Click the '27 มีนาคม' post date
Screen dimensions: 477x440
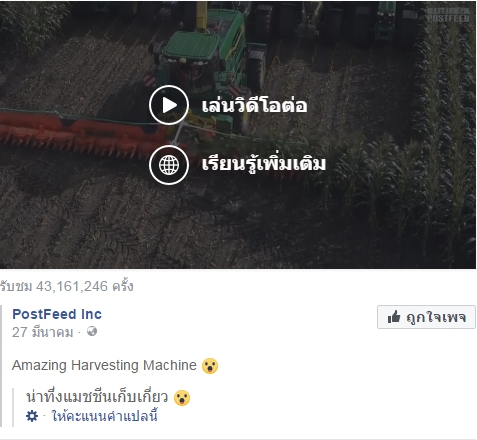pos(42,332)
